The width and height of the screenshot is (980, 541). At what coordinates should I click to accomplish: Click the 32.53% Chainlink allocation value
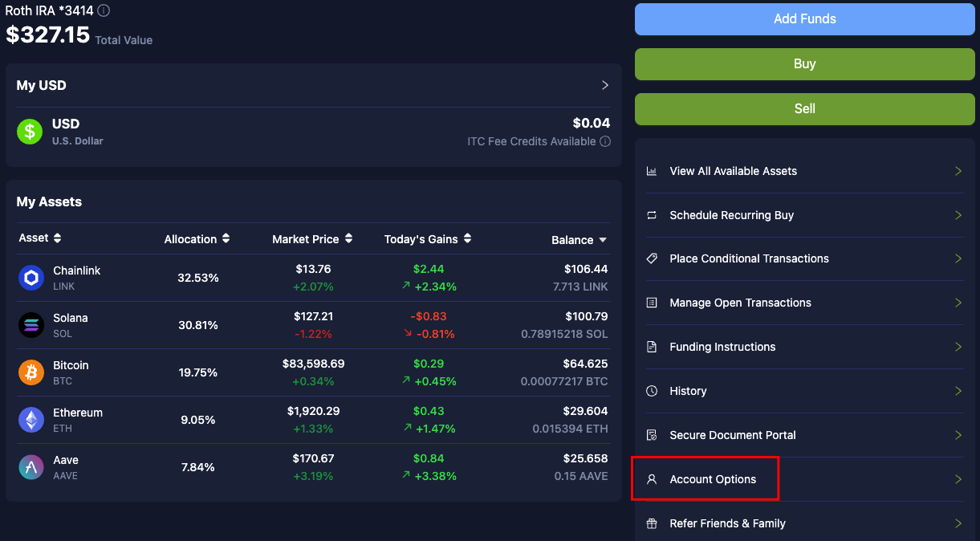[198, 278]
